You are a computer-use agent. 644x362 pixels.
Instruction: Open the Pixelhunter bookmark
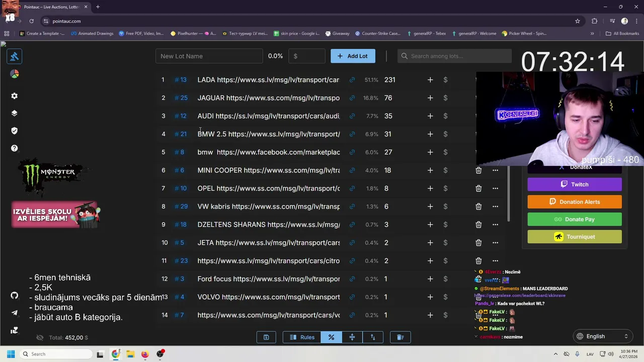tap(193, 34)
